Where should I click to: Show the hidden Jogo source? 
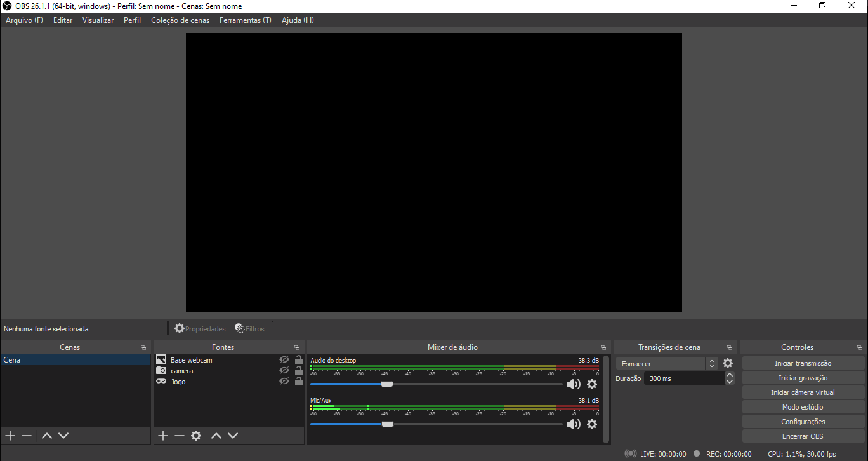pos(284,382)
